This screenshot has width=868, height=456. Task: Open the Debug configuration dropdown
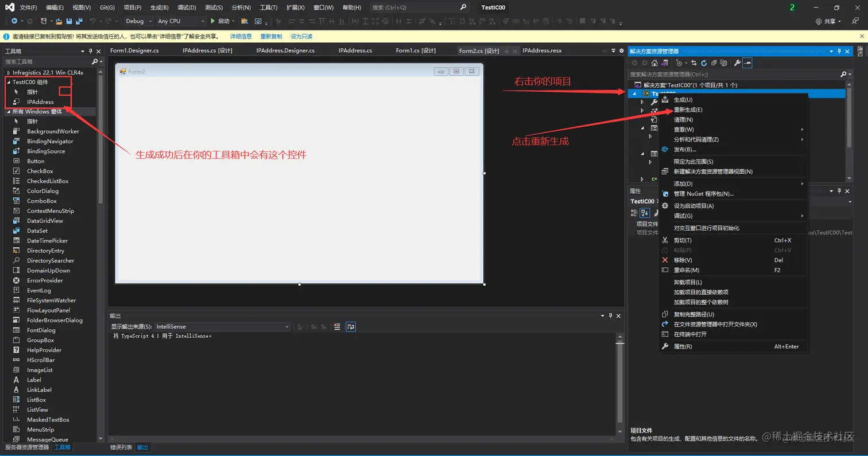(139, 21)
